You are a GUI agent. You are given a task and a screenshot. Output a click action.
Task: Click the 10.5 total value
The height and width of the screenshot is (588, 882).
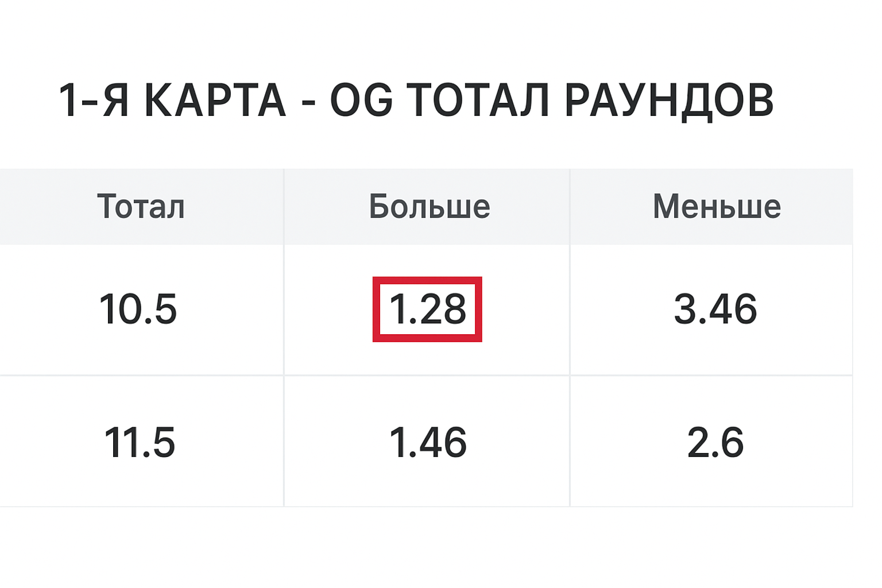pyautogui.click(x=138, y=309)
